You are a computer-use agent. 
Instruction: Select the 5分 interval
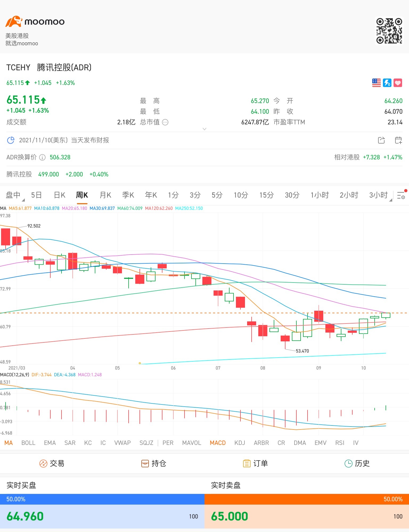(217, 195)
